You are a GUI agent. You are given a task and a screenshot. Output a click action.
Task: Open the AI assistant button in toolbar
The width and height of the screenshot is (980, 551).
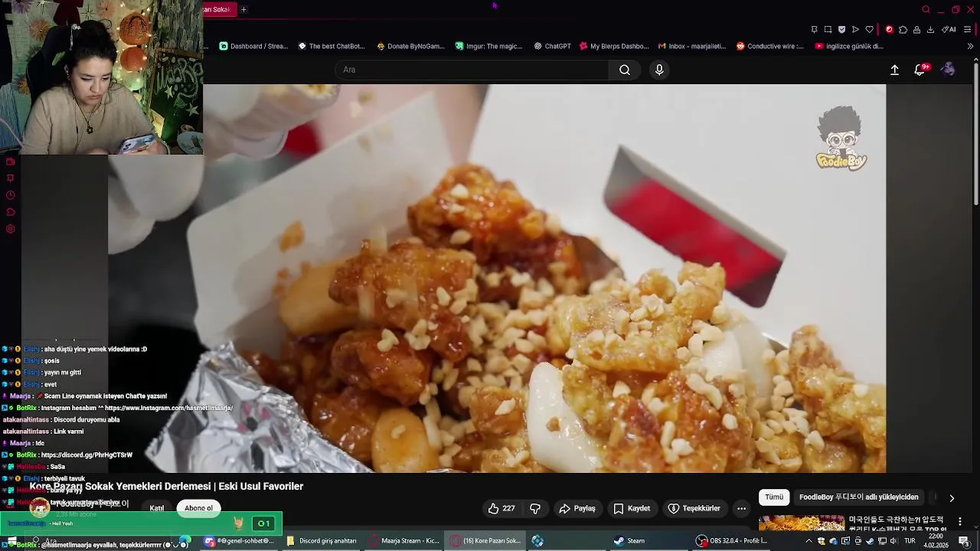(948, 30)
